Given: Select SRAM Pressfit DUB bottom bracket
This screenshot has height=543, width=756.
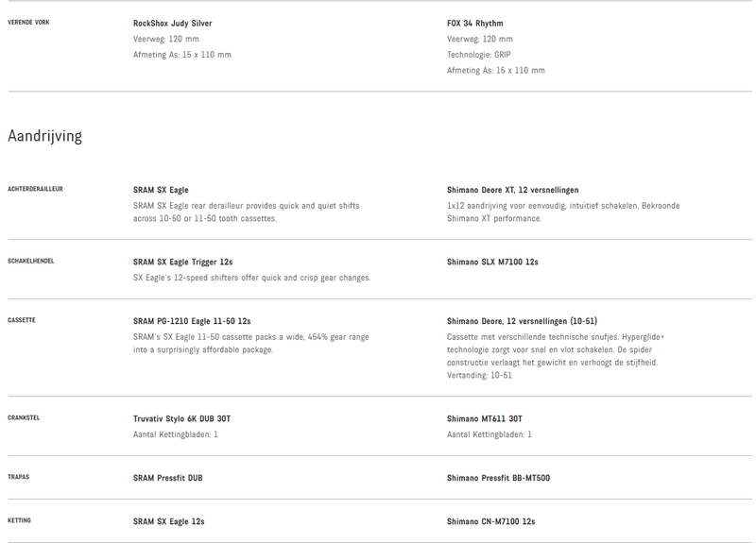Looking at the screenshot, I should [167, 478].
